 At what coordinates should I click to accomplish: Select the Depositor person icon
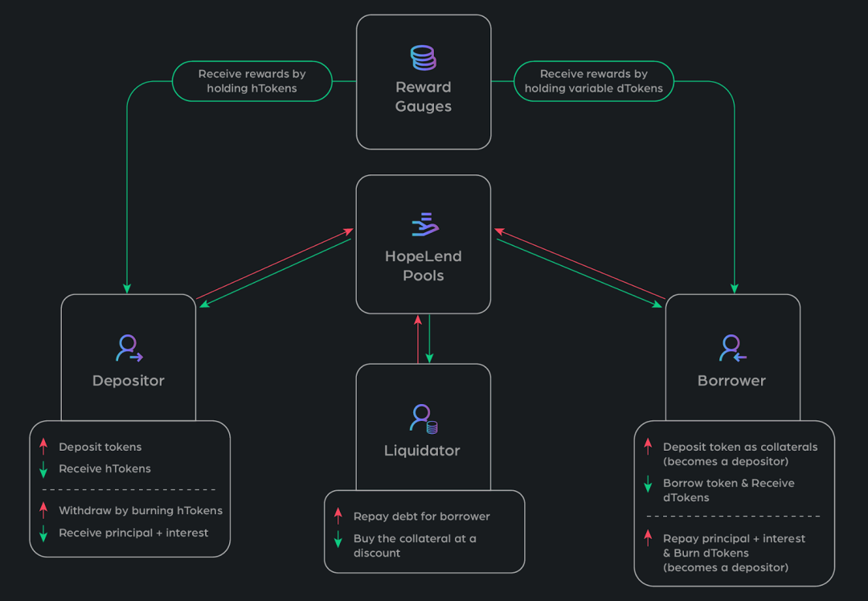129,348
